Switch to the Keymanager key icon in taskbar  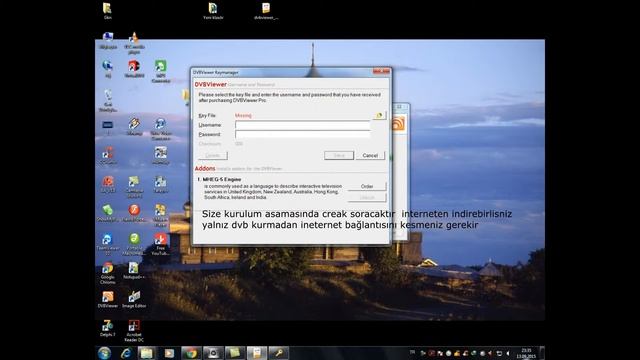pos(279,353)
